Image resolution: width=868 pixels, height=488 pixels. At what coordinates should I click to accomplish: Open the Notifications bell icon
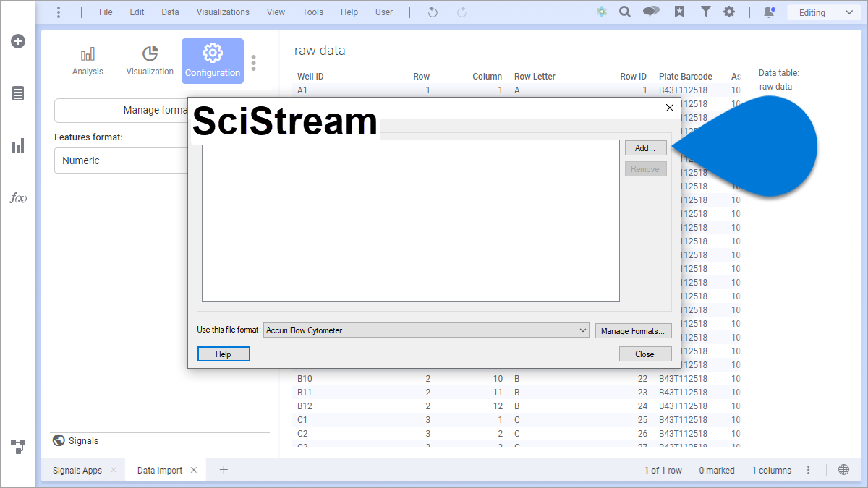point(769,12)
